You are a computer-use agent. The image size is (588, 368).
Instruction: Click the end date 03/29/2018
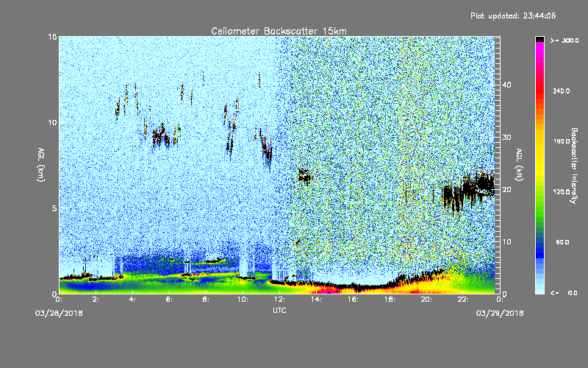tap(500, 314)
